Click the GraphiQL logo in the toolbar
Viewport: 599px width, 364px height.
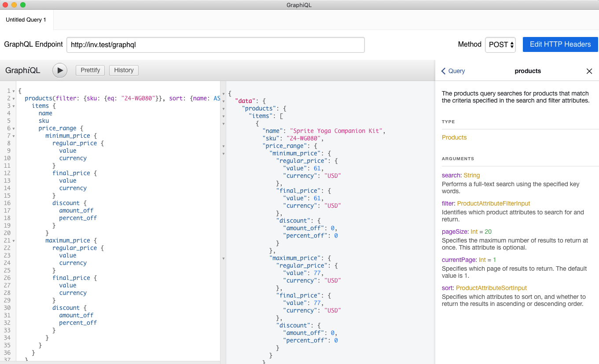(22, 70)
